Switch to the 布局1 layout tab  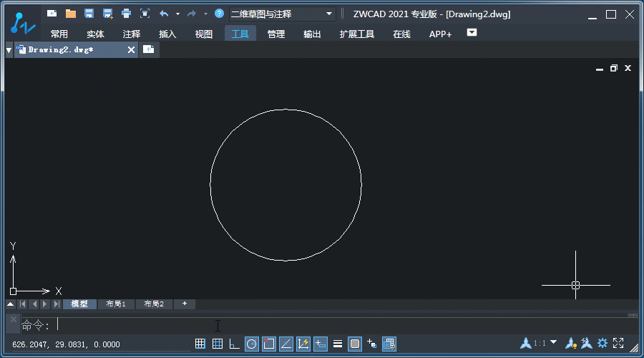(x=116, y=304)
